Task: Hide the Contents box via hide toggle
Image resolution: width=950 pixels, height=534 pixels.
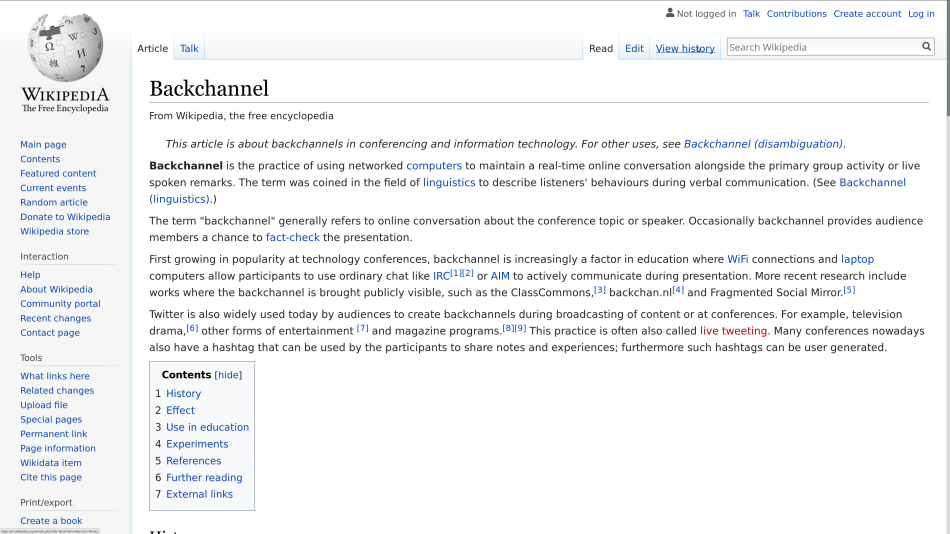Action: click(x=228, y=375)
